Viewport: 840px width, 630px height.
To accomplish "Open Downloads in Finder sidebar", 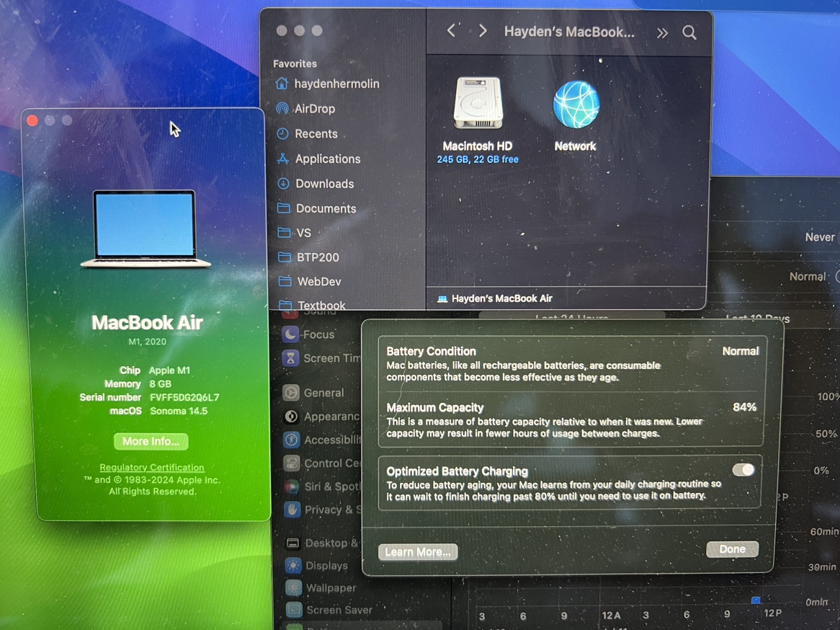I will coord(316,184).
